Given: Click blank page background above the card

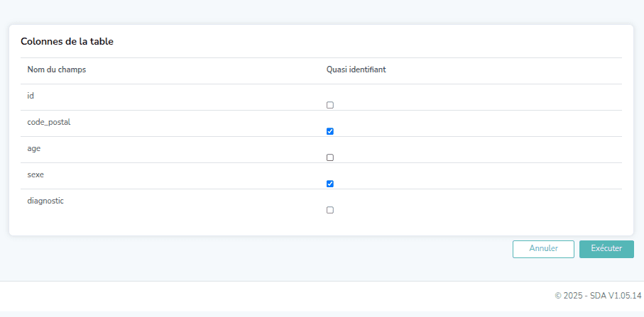Looking at the screenshot, I should pyautogui.click(x=320, y=11).
